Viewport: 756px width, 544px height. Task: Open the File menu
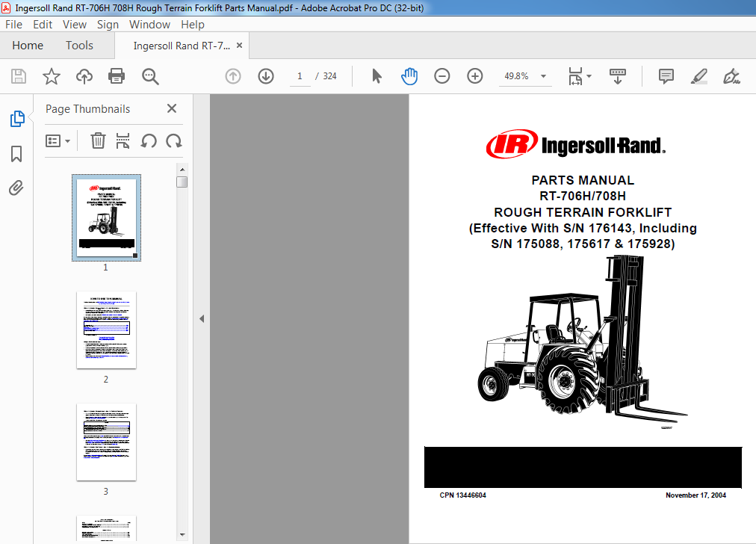(13, 25)
